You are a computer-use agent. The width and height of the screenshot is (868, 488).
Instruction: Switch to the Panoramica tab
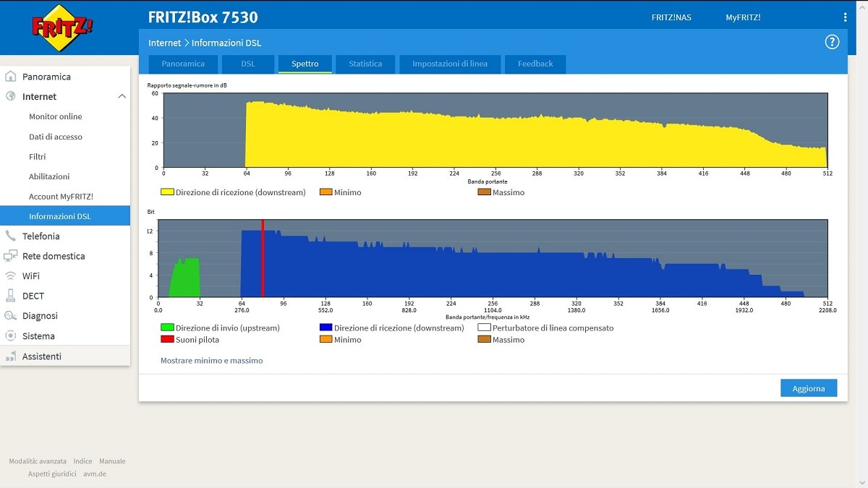point(183,64)
